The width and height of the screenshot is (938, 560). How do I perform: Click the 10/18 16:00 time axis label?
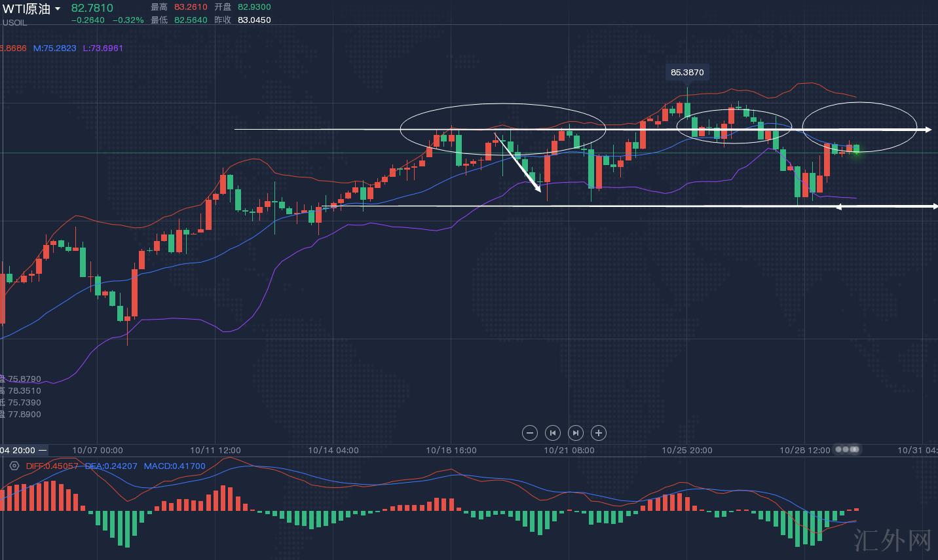[451, 450]
